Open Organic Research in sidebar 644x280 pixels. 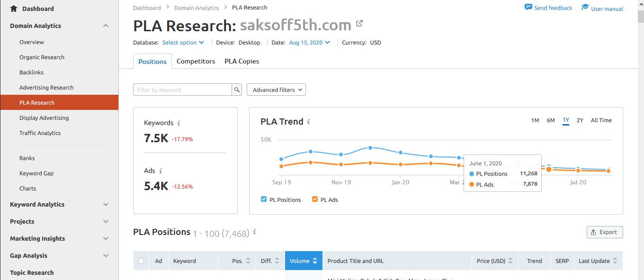(42, 57)
